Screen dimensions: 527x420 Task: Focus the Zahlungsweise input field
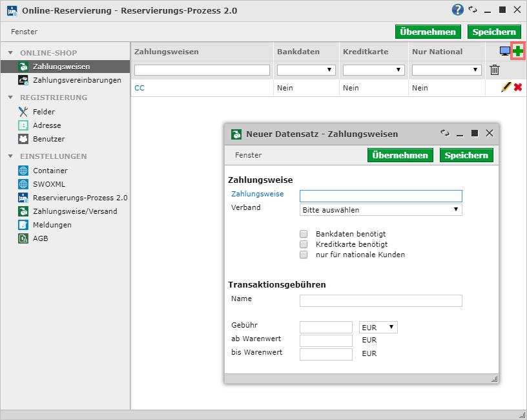click(x=381, y=196)
